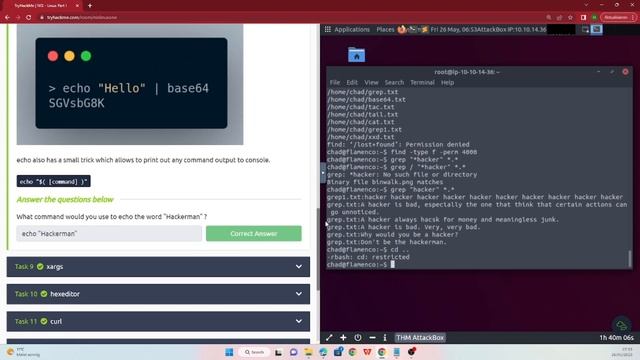This screenshot has width=640, height=360.
Task: Click the echo "Hackerman" answer field
Action: pos(109,233)
